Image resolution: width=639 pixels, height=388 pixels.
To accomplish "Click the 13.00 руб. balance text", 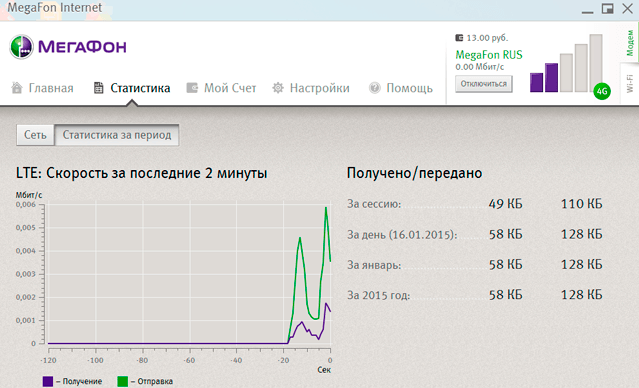I will coord(487,38).
